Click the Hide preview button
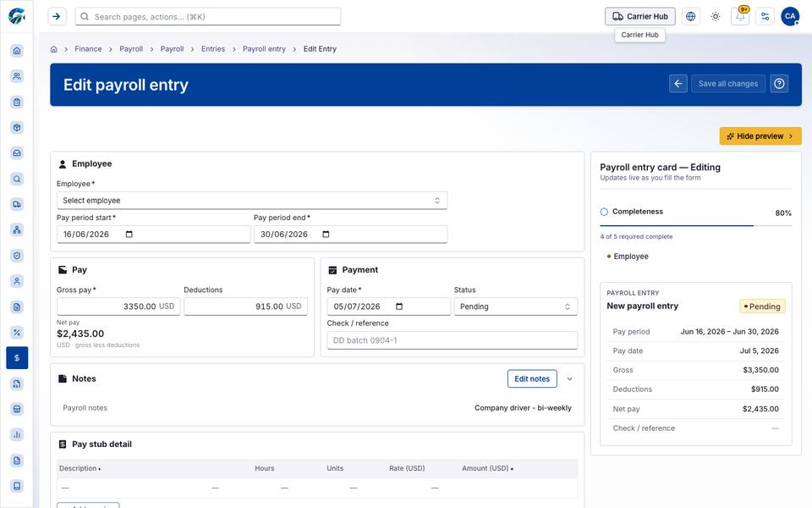The width and height of the screenshot is (812, 508). 760,136
